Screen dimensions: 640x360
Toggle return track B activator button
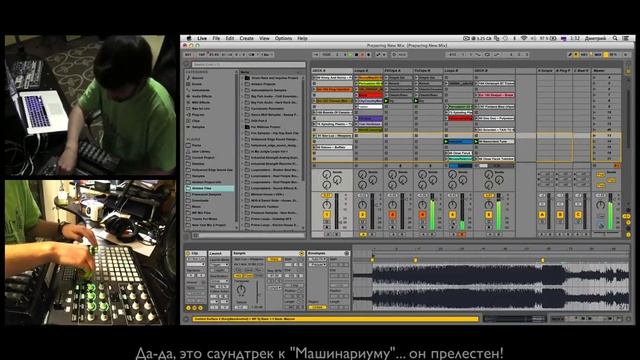coord(560,215)
